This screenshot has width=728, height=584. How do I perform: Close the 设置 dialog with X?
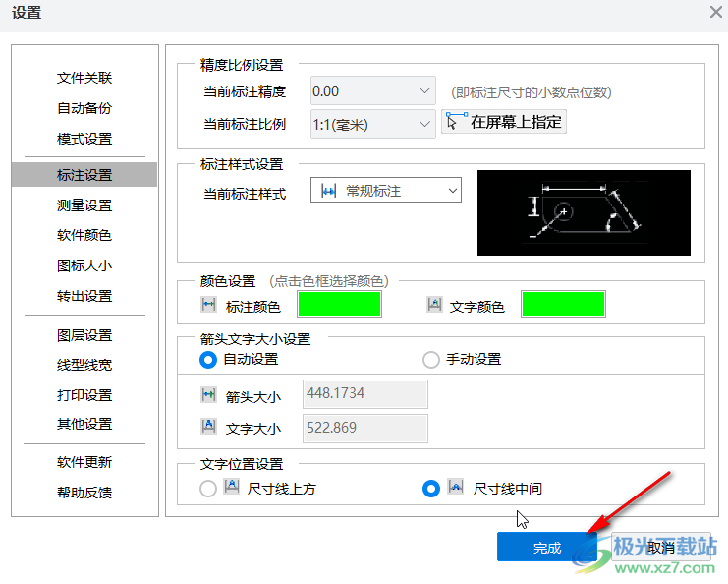(x=715, y=12)
